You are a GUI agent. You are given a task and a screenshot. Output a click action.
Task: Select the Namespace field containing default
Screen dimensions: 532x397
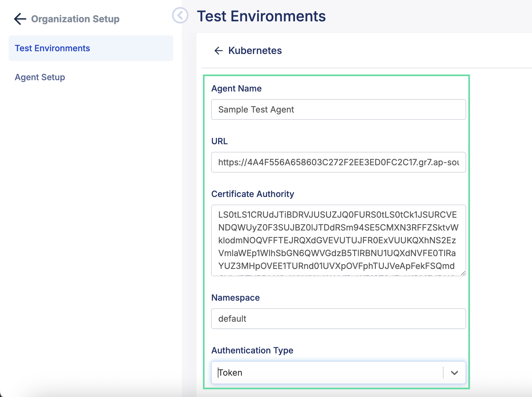pos(338,319)
